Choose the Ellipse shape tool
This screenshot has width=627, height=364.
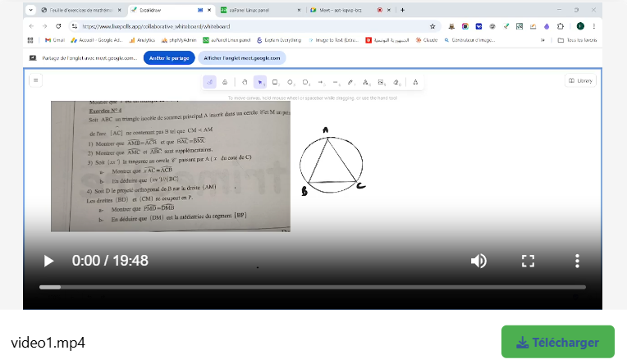305,82
